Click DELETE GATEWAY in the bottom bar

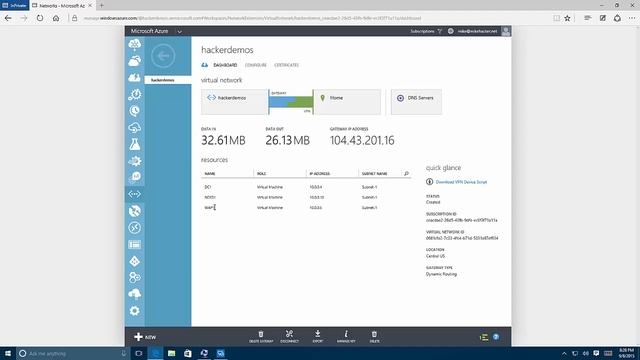[x=261, y=337]
